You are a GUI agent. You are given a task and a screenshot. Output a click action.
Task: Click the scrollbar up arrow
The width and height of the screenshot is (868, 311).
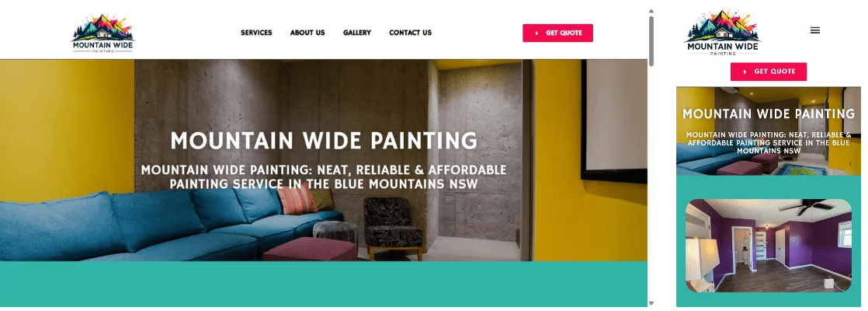[x=651, y=11]
